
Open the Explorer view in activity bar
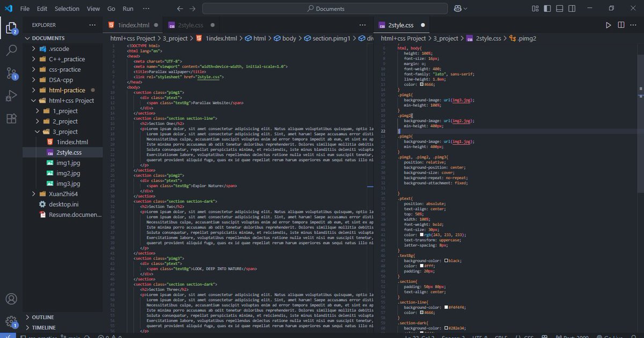tap(11, 28)
